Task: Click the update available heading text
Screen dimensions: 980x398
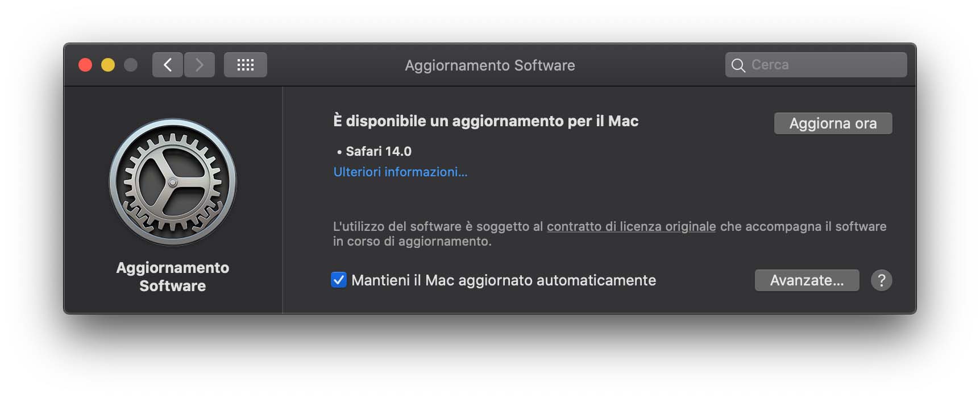Action: pyautogui.click(x=485, y=121)
